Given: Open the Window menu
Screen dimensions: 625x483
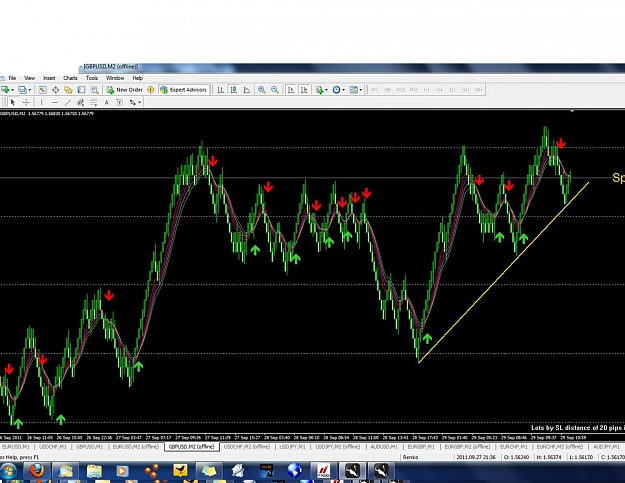Looking at the screenshot, I should coord(115,78).
